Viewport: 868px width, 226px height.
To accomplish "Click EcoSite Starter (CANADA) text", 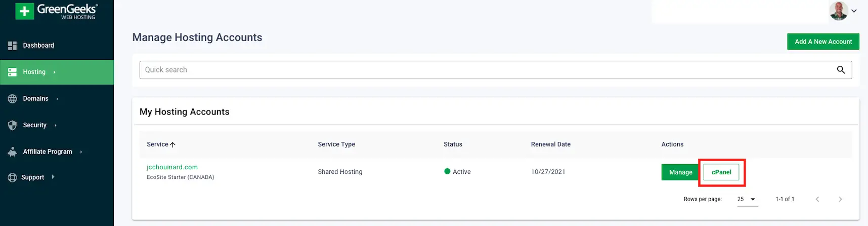I will 181,177.
